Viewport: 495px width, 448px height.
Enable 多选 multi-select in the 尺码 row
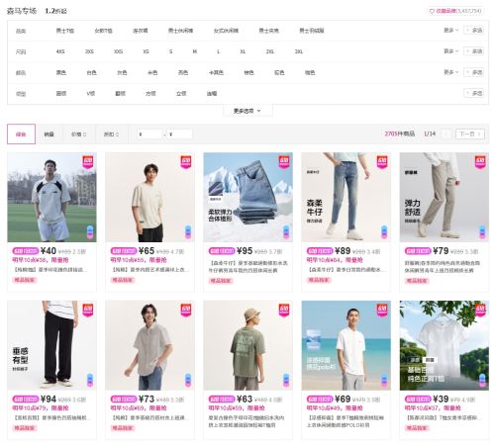click(474, 51)
